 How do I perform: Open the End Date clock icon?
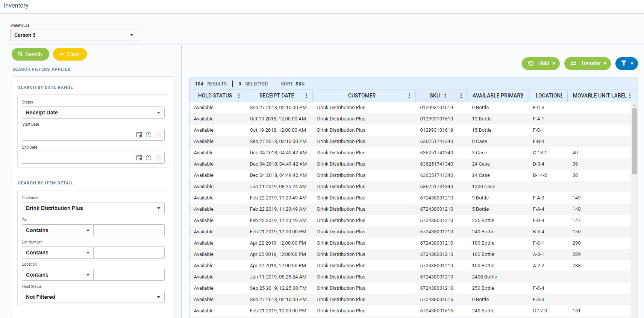coord(148,158)
